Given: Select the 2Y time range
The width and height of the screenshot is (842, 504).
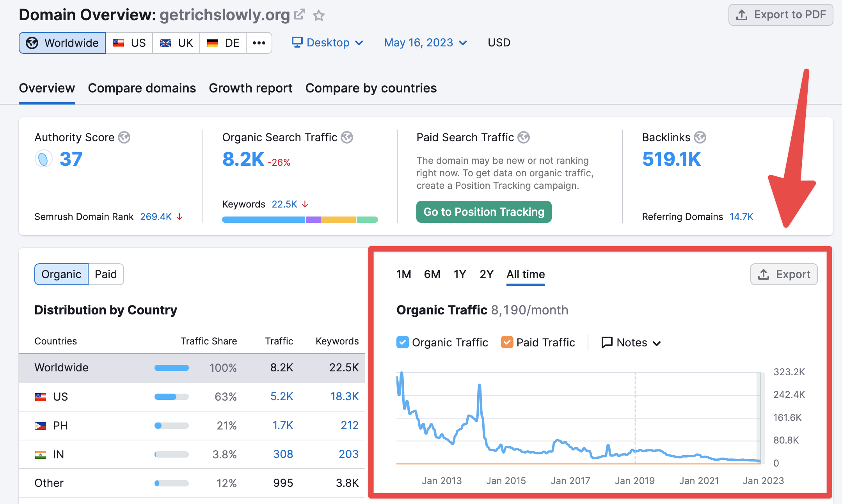Looking at the screenshot, I should (487, 274).
